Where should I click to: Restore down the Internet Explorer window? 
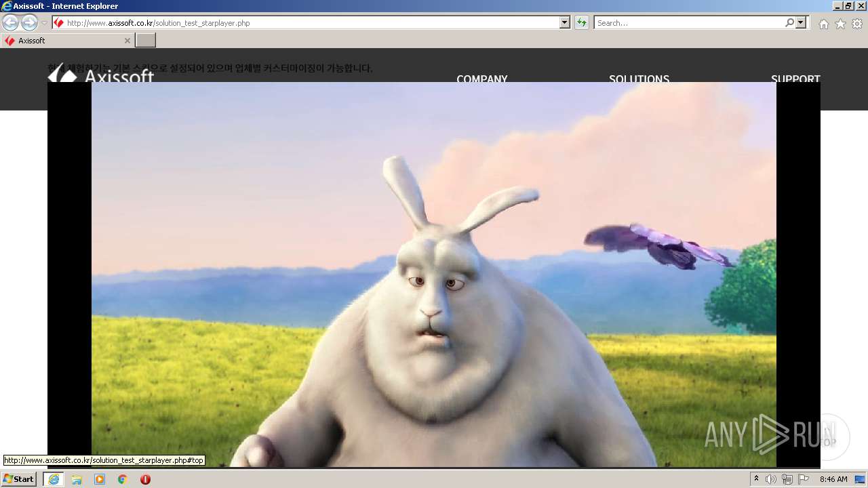click(849, 6)
